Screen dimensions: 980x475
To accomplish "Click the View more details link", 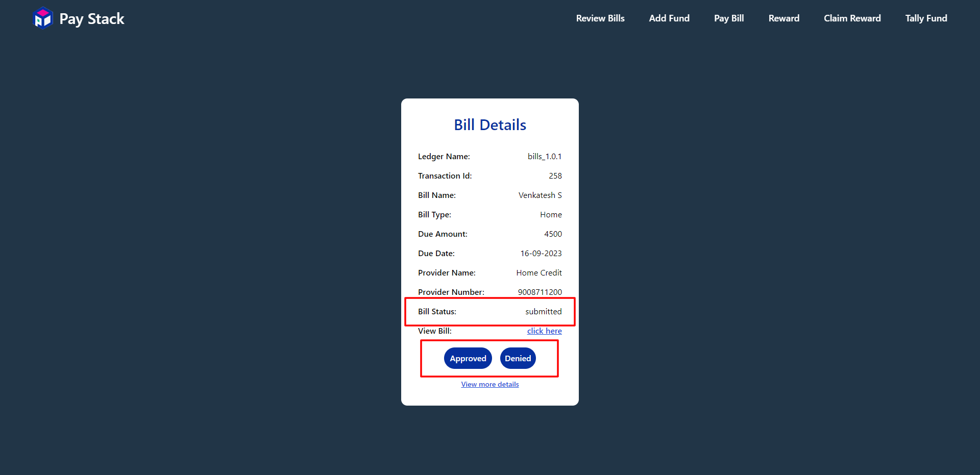I will coord(490,385).
